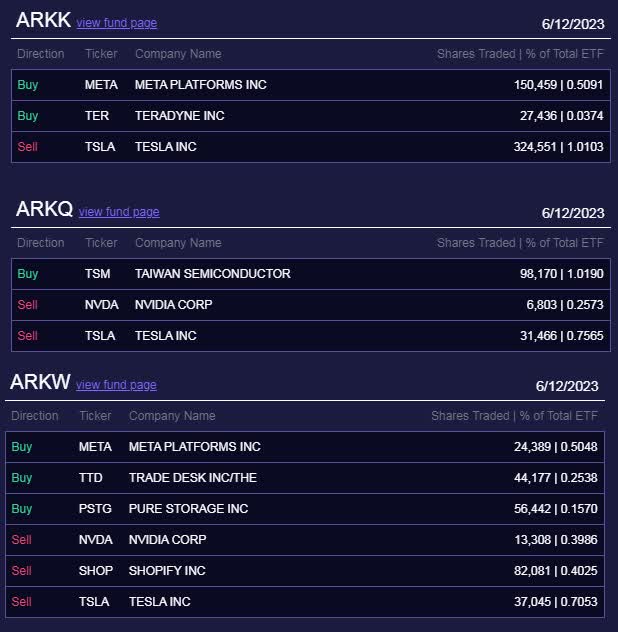Click the ARKW TESLA INC company name
618x632 pixels.
click(160, 602)
